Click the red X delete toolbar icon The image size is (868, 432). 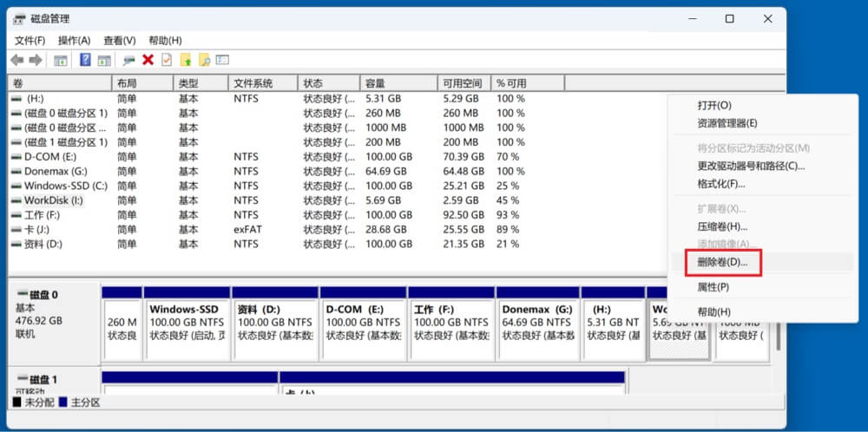pyautogui.click(x=148, y=60)
